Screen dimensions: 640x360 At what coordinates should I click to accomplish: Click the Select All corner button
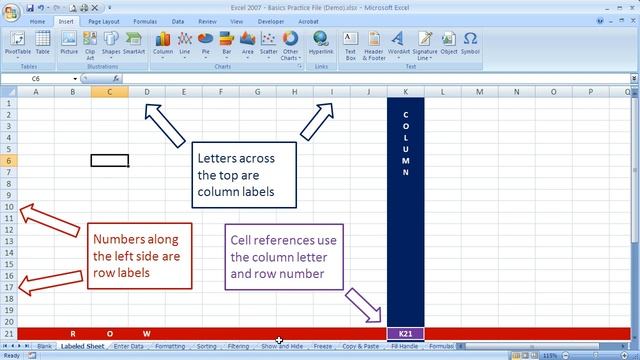(9, 92)
